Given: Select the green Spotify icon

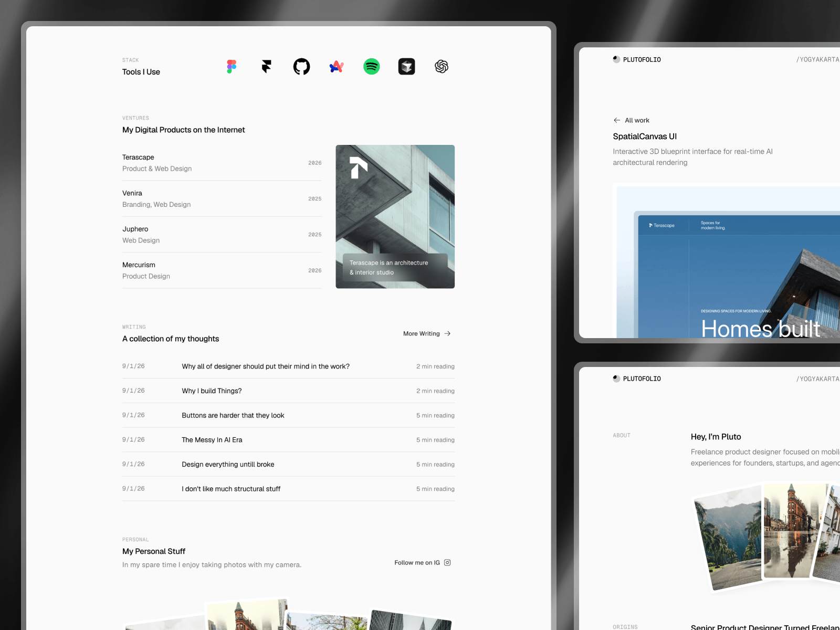Looking at the screenshot, I should click(372, 67).
